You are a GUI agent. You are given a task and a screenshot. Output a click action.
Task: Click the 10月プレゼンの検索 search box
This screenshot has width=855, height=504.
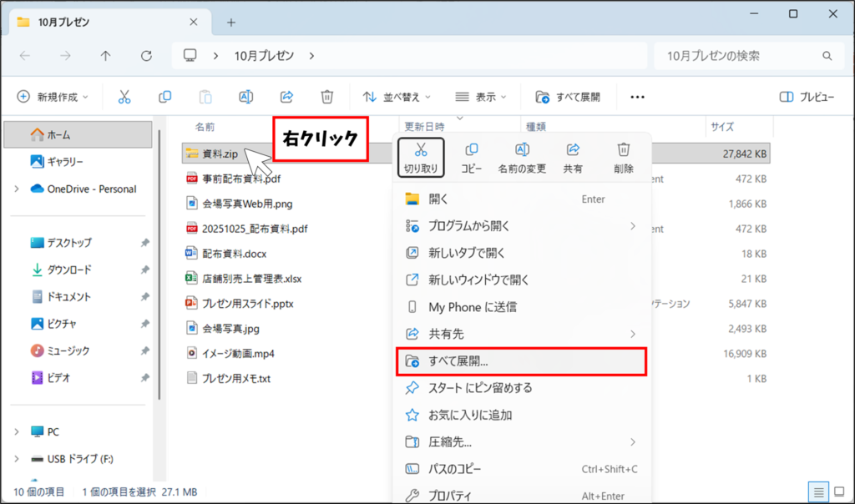pos(743,56)
